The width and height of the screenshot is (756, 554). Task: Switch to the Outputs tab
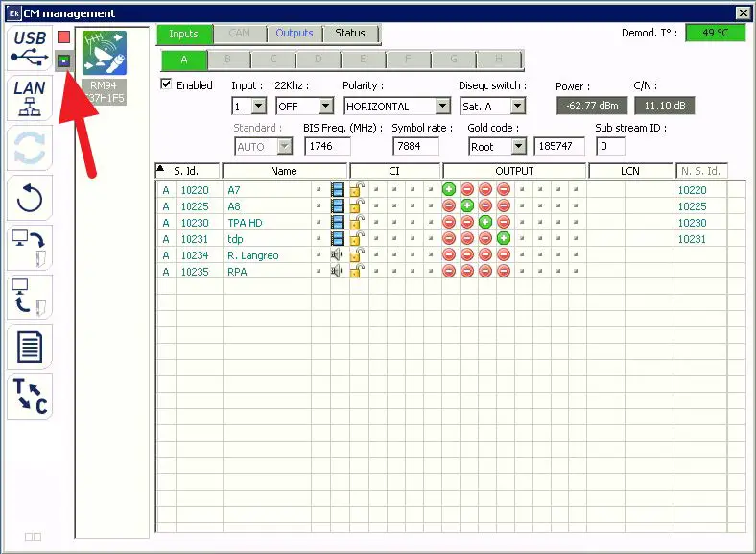295,34
